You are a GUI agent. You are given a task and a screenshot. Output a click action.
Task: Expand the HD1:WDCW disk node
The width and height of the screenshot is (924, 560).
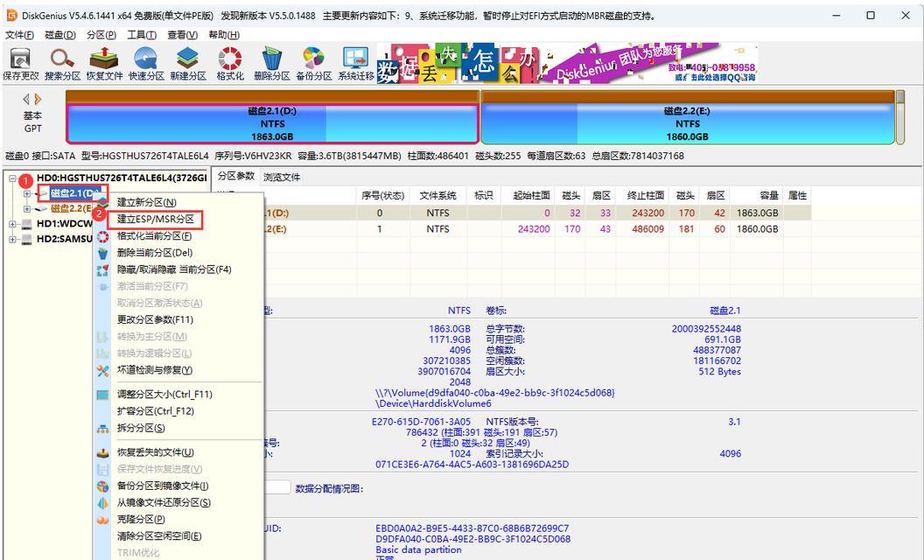click(x=13, y=224)
